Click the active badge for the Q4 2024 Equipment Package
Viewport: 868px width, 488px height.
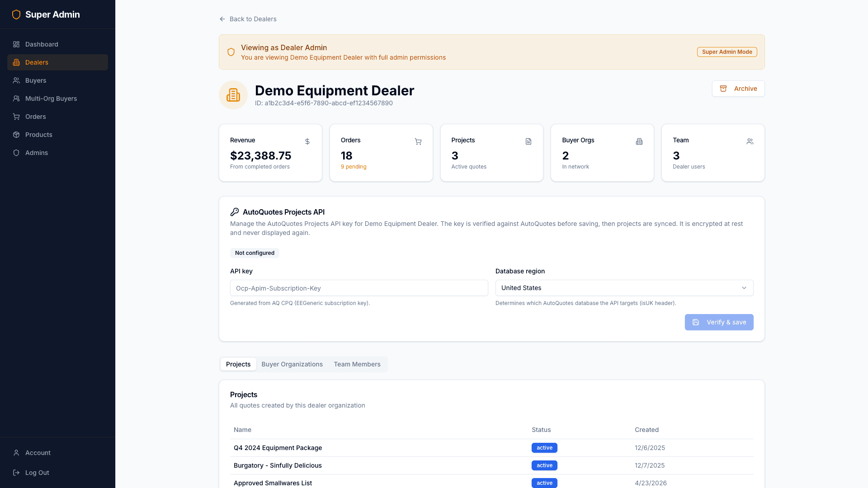pyautogui.click(x=544, y=448)
